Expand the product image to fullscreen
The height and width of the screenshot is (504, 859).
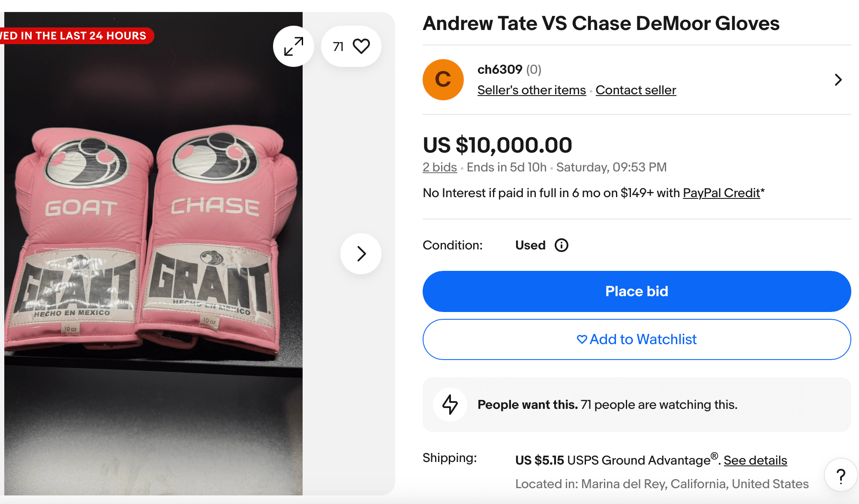294,46
